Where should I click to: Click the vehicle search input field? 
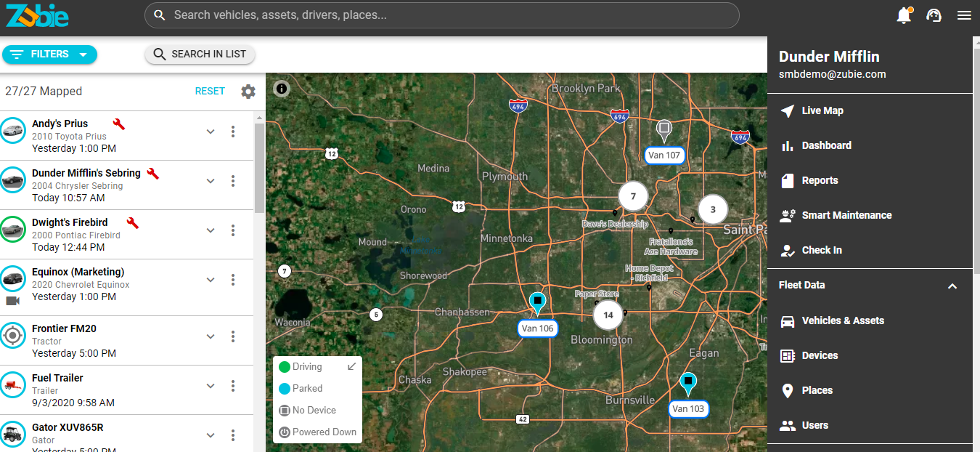point(442,15)
